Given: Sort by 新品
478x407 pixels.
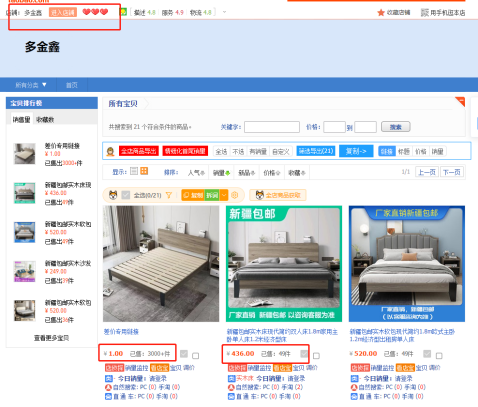Looking at the screenshot, I should coord(247,173).
